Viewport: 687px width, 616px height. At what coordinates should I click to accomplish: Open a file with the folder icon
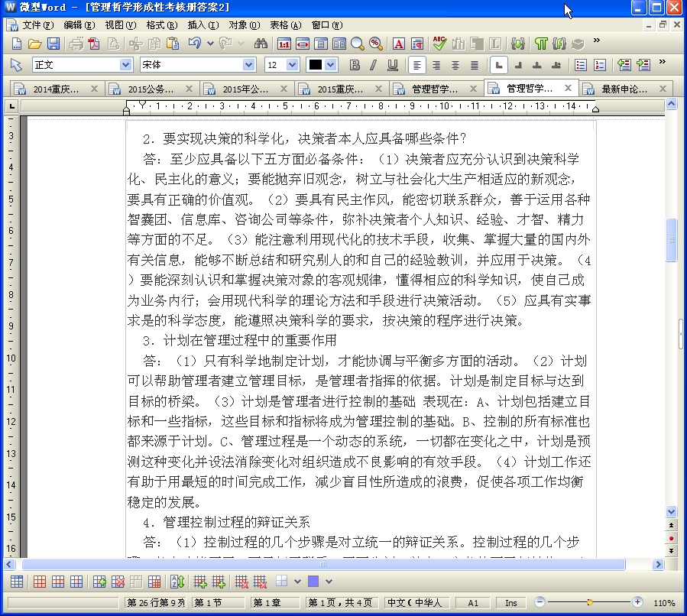34,44
